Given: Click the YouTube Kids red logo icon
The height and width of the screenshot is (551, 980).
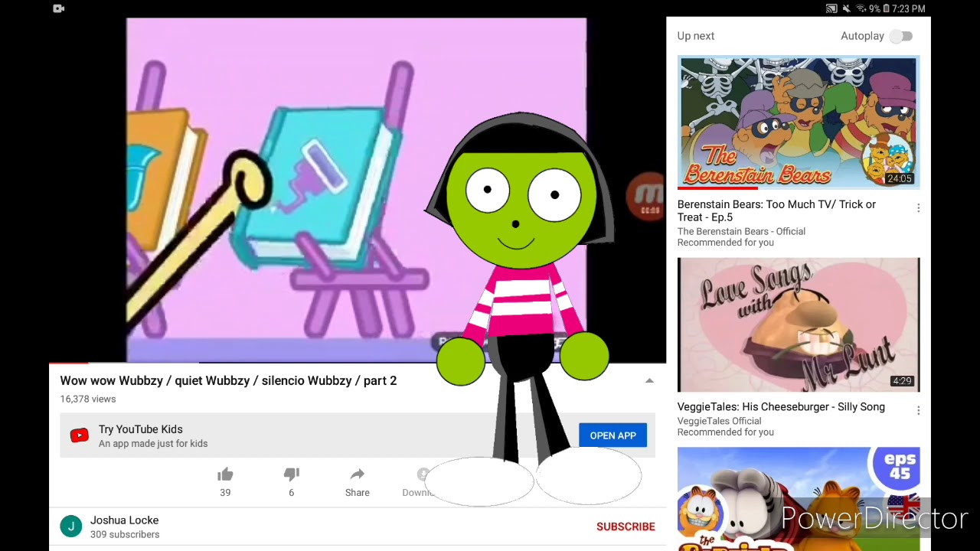Looking at the screenshot, I should (79, 435).
